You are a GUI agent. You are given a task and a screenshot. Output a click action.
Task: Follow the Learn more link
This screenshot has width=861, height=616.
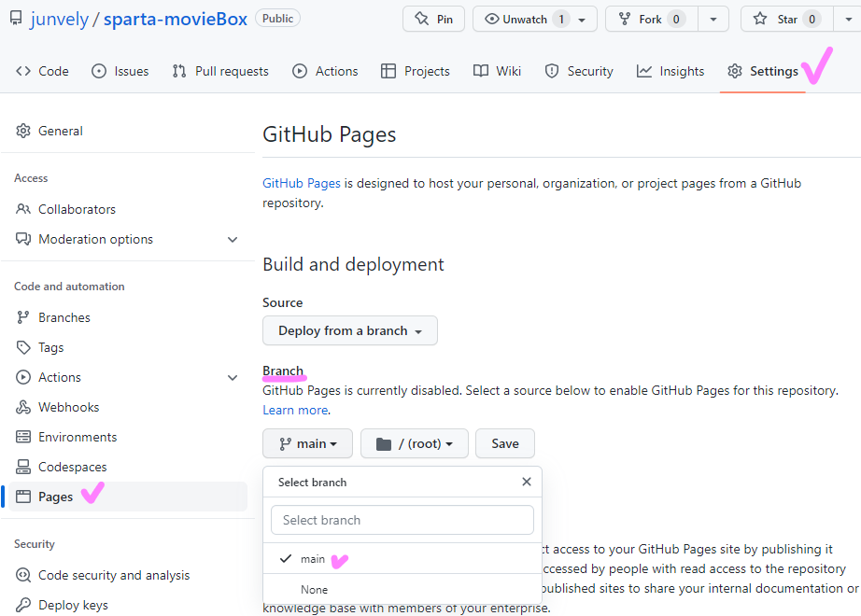[x=295, y=410]
